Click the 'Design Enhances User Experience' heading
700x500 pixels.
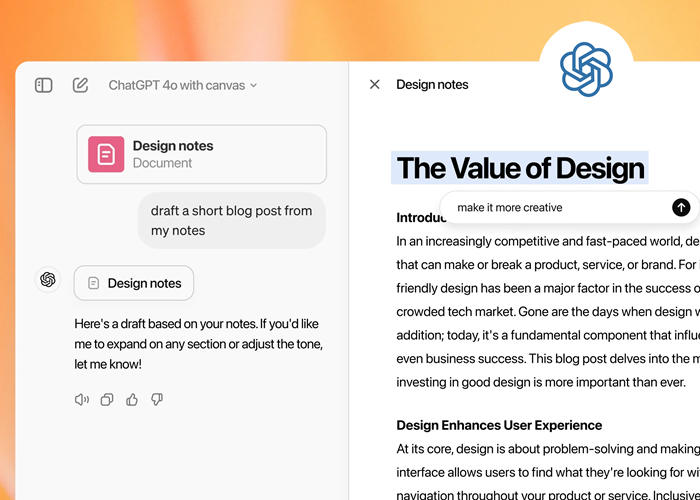point(499,425)
